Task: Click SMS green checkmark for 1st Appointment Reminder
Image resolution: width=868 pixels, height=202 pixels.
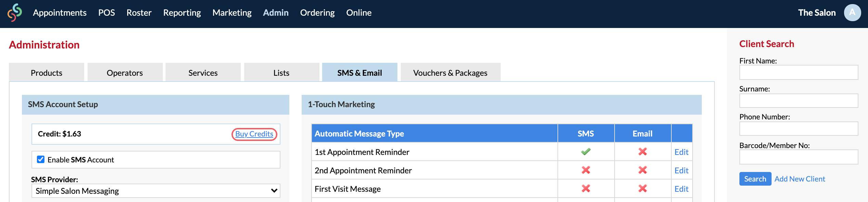Action: (586, 151)
